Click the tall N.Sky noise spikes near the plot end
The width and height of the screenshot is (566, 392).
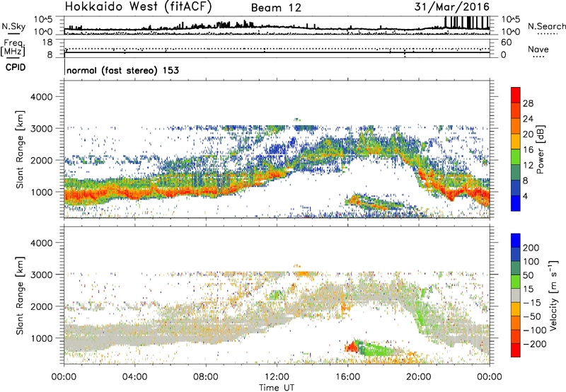(x=467, y=23)
